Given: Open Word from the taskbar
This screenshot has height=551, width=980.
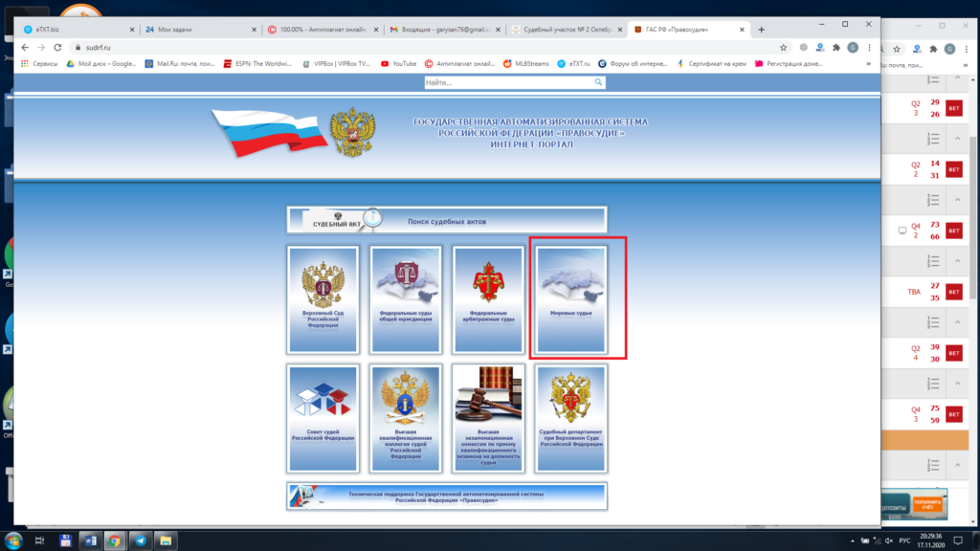Looking at the screenshot, I should [90, 540].
